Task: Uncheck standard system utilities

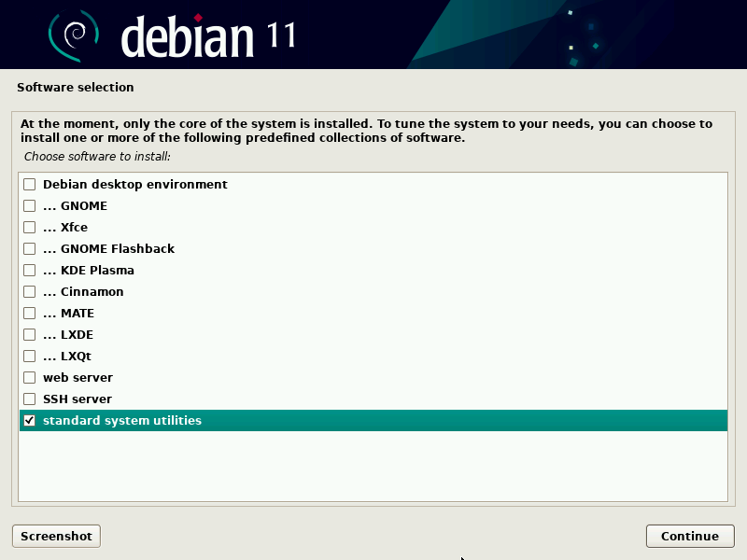Action: [x=30, y=421]
